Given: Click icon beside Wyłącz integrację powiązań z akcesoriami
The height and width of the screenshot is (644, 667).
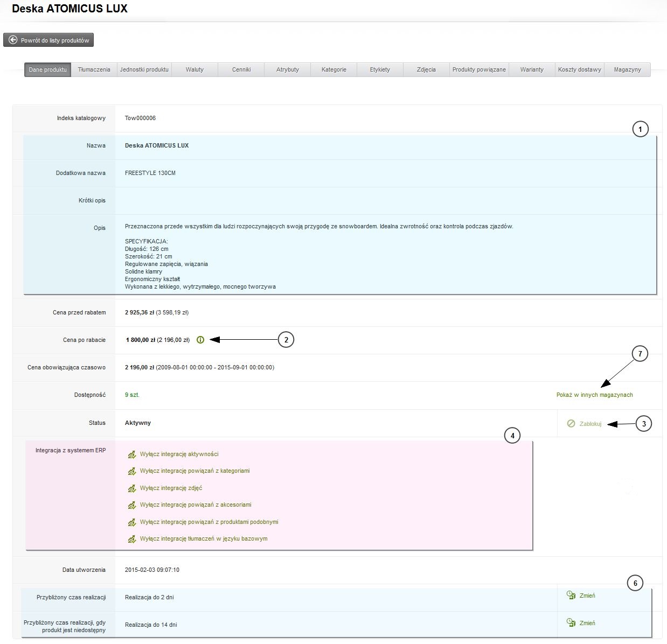Looking at the screenshot, I should 131,505.
